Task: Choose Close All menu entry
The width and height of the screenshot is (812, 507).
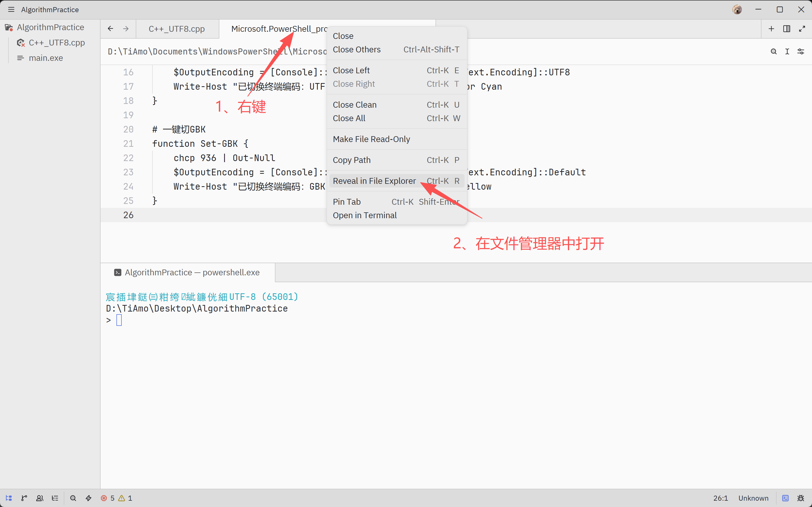Action: pyautogui.click(x=396, y=118)
